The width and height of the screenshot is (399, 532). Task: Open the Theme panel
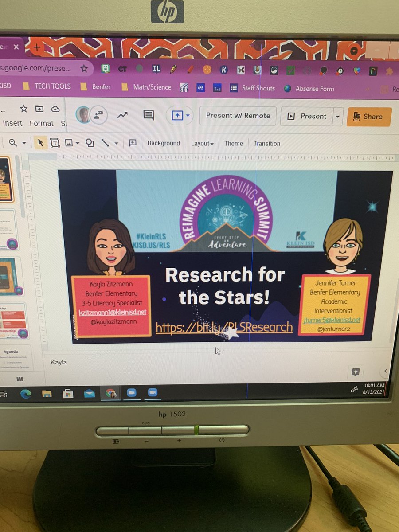[x=234, y=143]
